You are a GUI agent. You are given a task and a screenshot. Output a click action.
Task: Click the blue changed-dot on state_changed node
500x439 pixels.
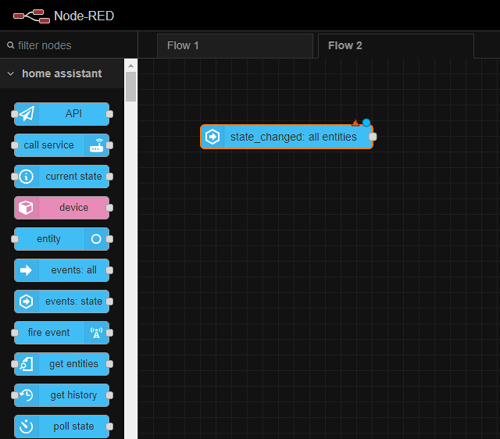[x=366, y=122]
